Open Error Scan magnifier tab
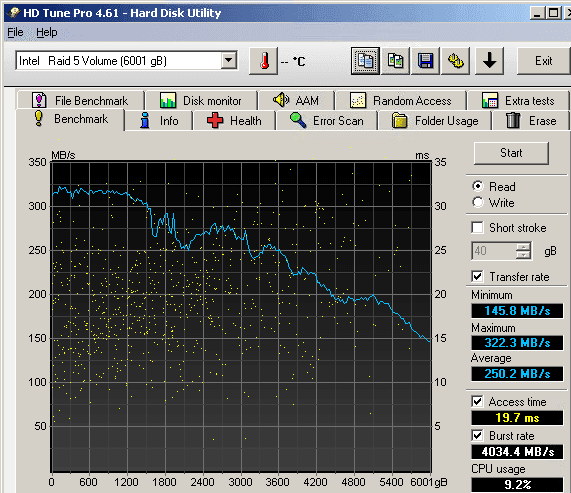This screenshot has height=493, width=571. pyautogui.click(x=327, y=121)
